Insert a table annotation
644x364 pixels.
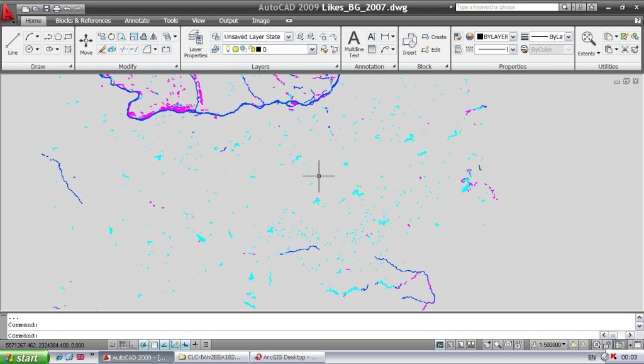pyautogui.click(x=372, y=49)
